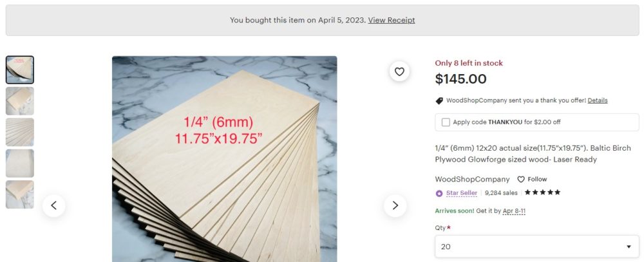Open the View Receipt link
The image size is (644, 262).
392,20
